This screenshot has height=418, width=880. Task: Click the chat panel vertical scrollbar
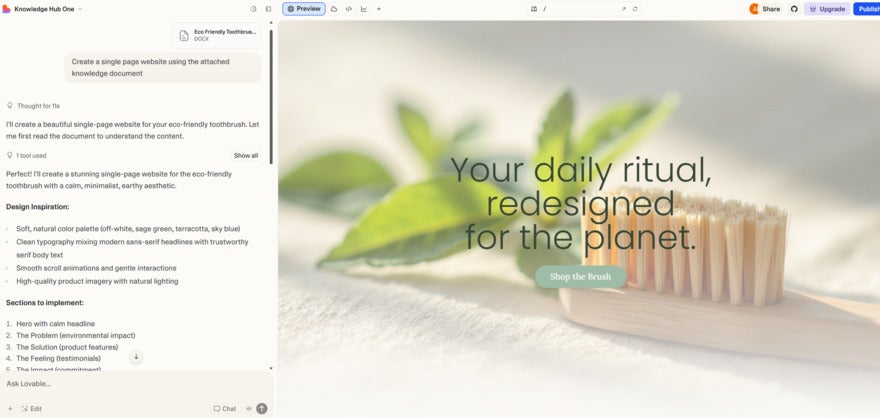(272, 95)
